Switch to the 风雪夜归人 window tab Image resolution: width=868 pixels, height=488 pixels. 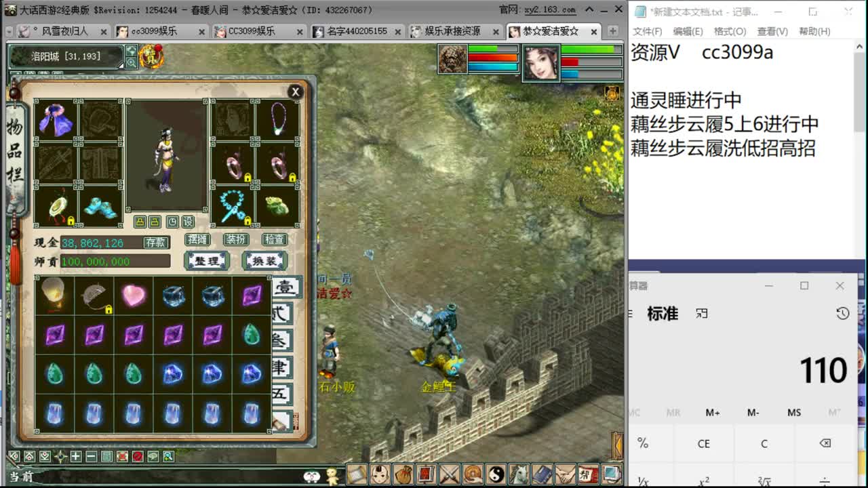point(62,31)
